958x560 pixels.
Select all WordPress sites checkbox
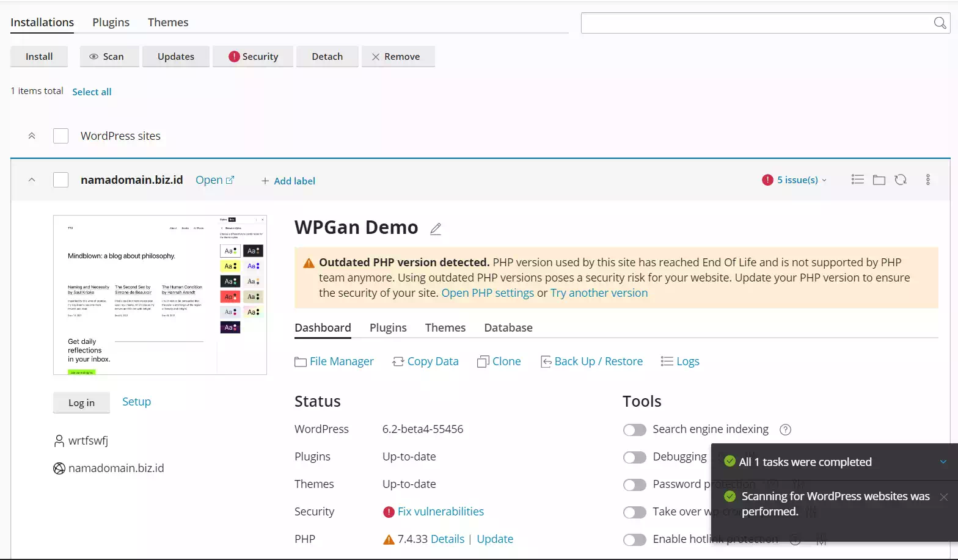coord(60,136)
